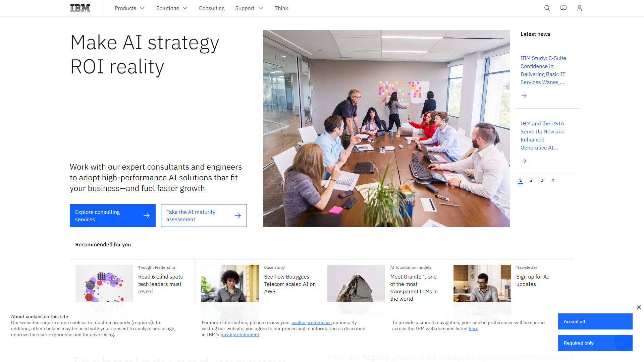
Task: Select news page 3
Action: point(542,180)
